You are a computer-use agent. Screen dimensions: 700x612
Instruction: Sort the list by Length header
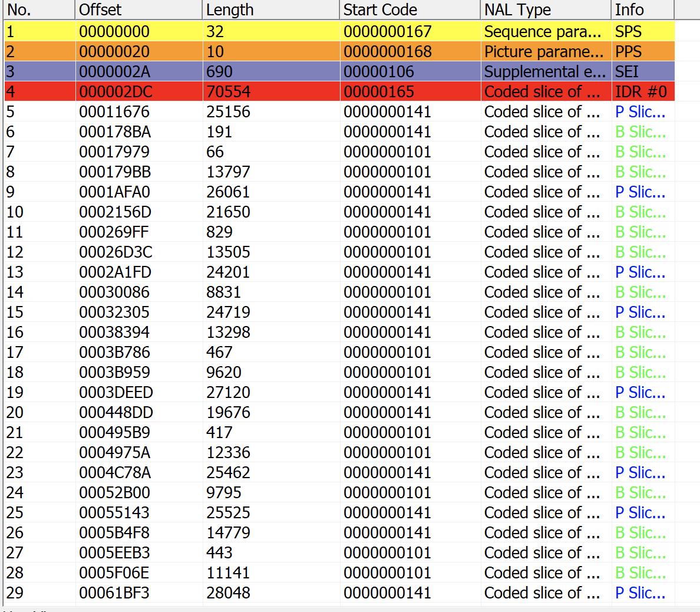[x=271, y=10]
